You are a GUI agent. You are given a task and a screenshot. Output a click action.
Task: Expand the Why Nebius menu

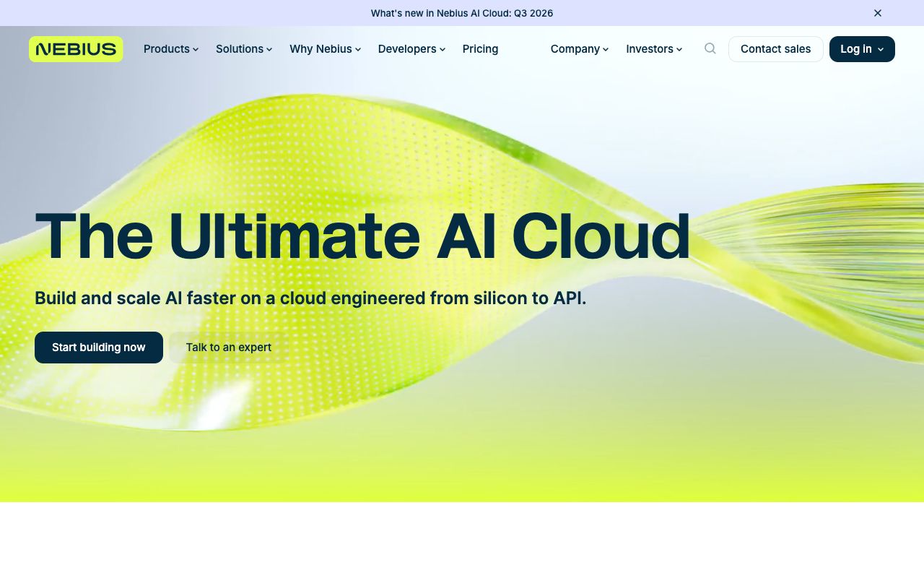[326, 49]
